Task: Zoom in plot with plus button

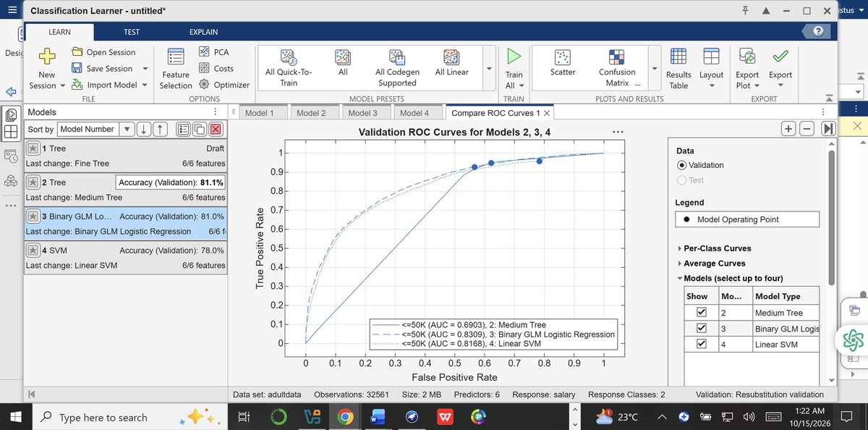Action: 788,128
